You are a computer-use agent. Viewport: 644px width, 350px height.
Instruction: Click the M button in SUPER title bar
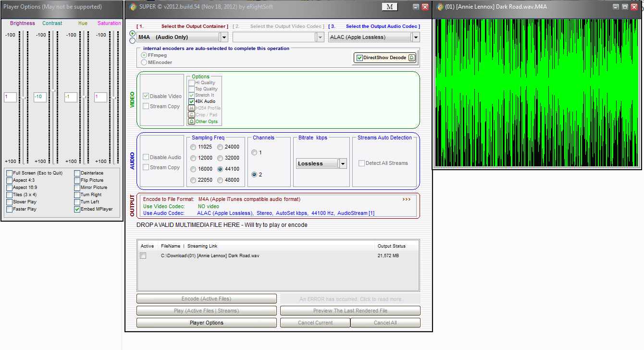click(x=389, y=7)
